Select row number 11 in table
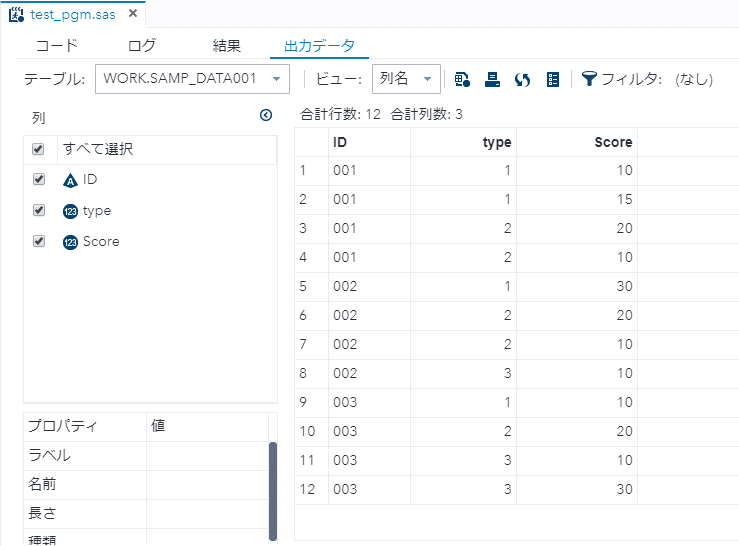Viewport: 739px width, 546px height. coord(312,461)
